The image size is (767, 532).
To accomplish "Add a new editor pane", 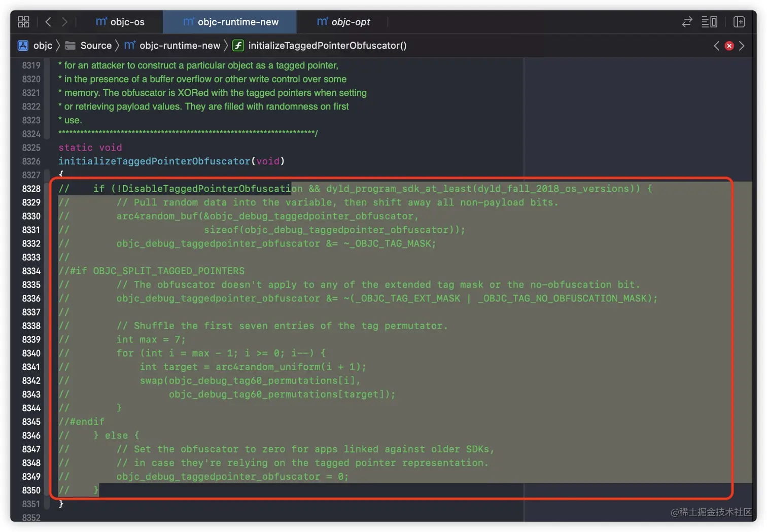I will 739,22.
